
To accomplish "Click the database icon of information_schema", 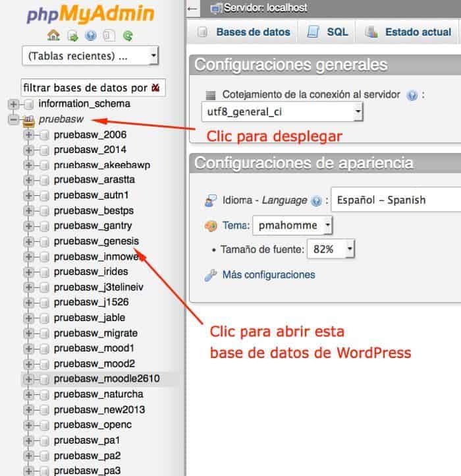I will (28, 104).
